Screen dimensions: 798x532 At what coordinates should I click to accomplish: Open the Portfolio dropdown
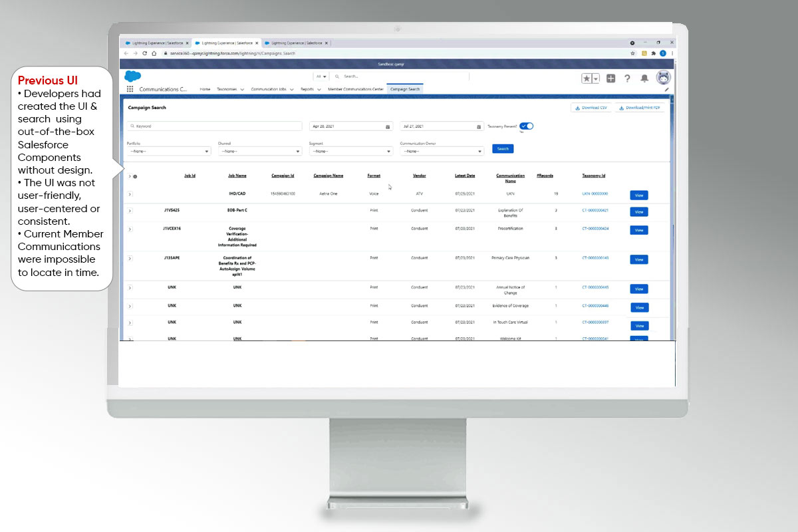(x=169, y=151)
